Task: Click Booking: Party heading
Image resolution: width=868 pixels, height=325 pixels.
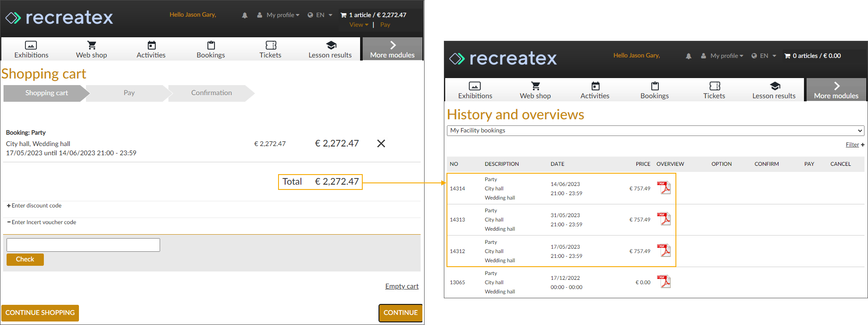Action: click(25, 132)
